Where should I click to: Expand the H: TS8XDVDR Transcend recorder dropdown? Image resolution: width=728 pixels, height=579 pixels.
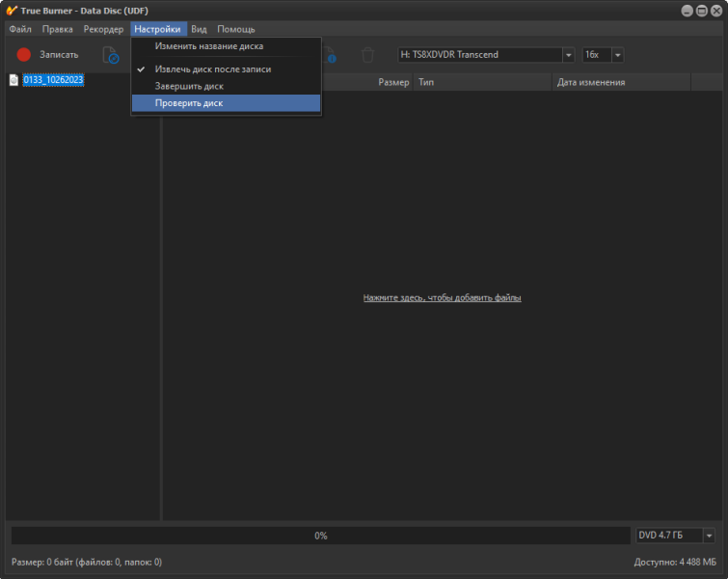coord(568,55)
